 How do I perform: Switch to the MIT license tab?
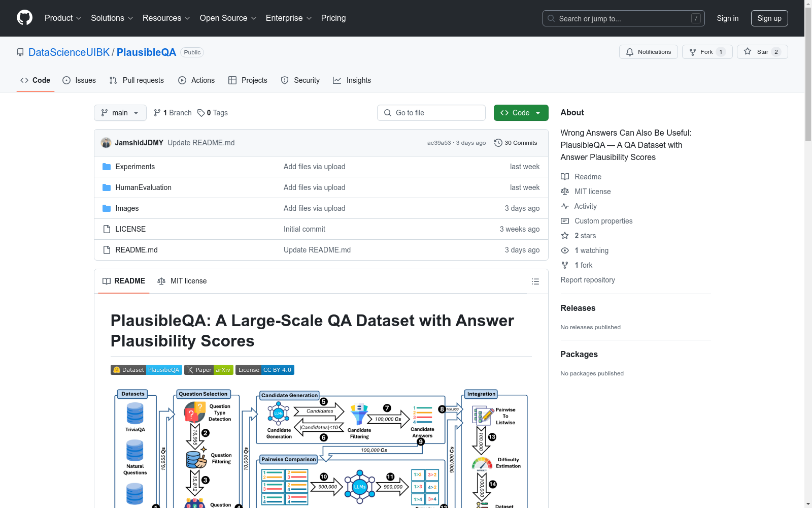click(182, 281)
